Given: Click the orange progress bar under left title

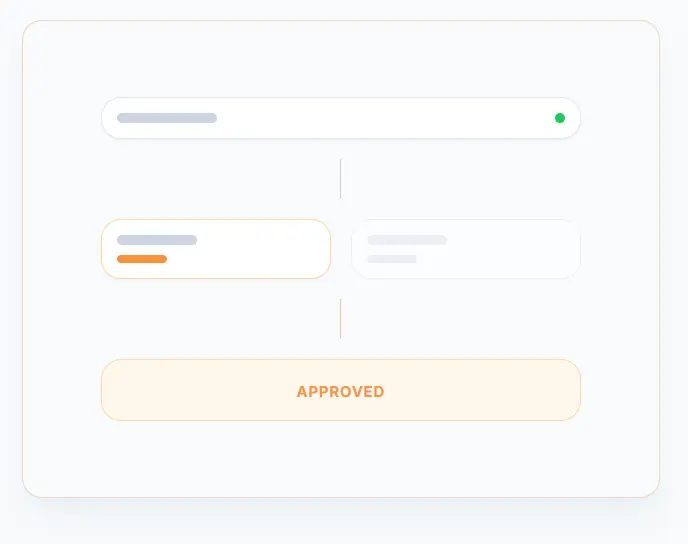Looking at the screenshot, I should 142,259.
